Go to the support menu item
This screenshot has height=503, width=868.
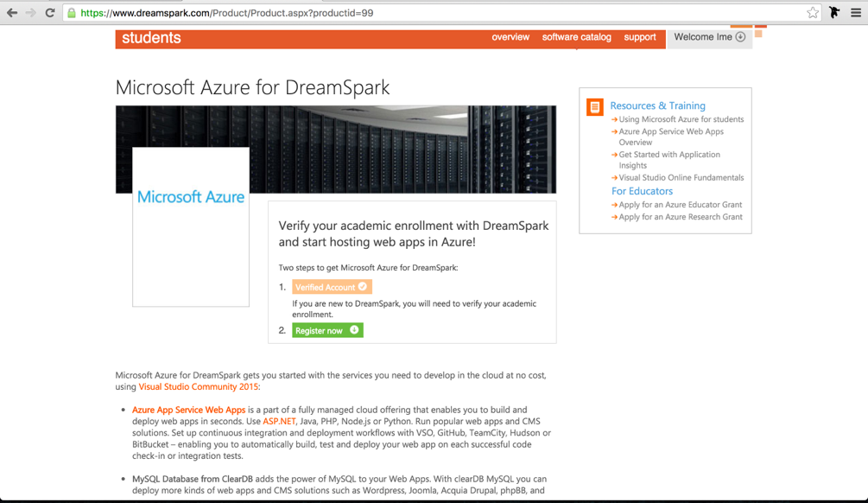[x=640, y=37]
